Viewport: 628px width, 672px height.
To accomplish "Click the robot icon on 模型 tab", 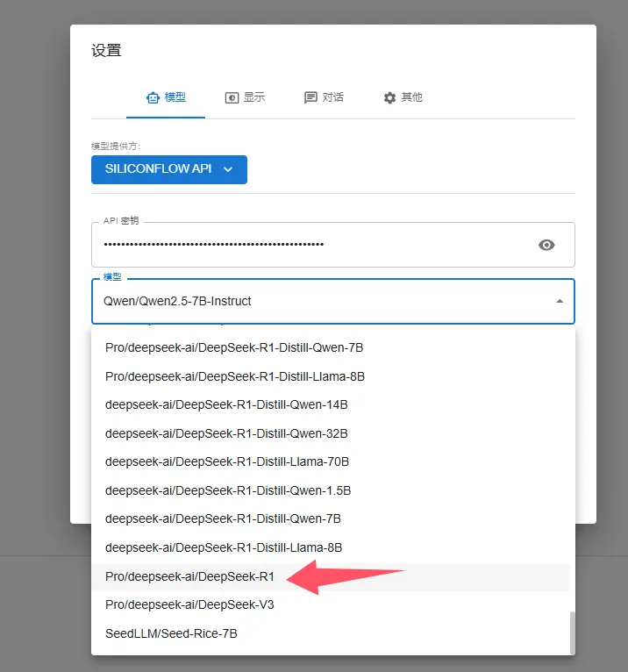I will 153,98.
